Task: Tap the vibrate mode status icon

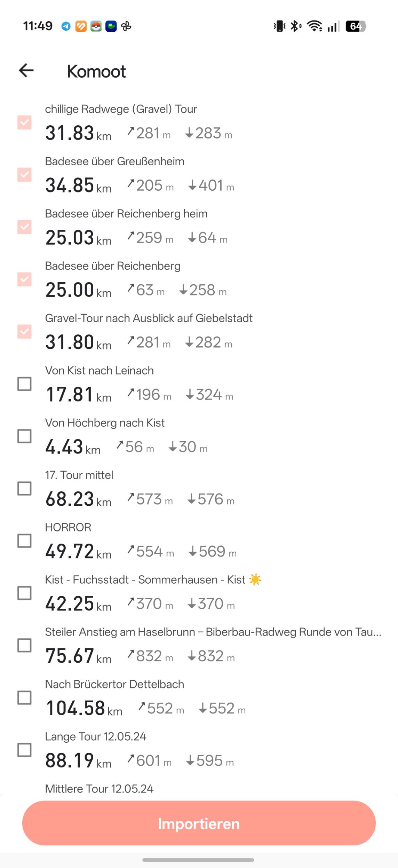Action: point(280,26)
